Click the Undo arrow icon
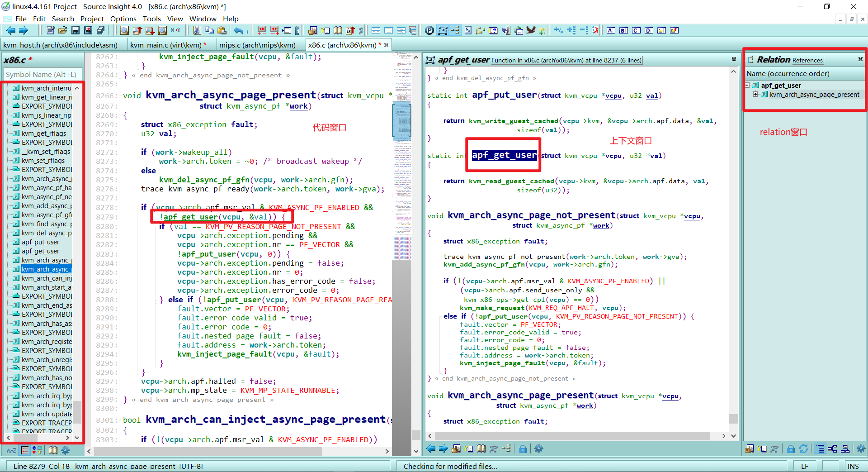 [x=238, y=30]
